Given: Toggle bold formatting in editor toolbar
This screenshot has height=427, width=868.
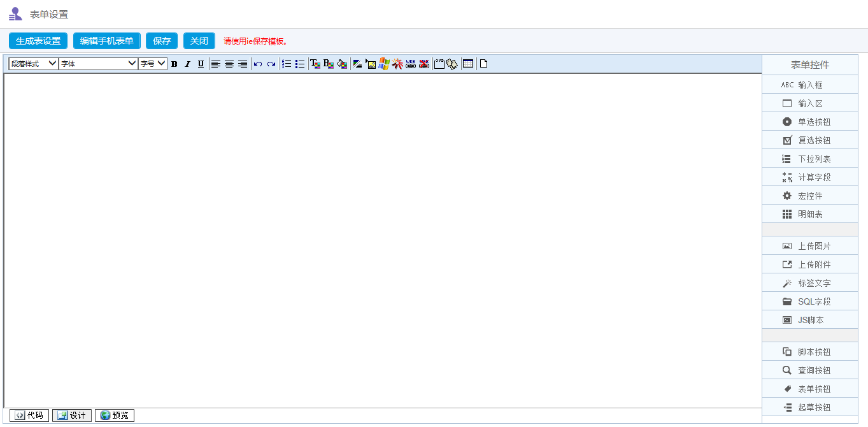Looking at the screenshot, I should tap(174, 64).
